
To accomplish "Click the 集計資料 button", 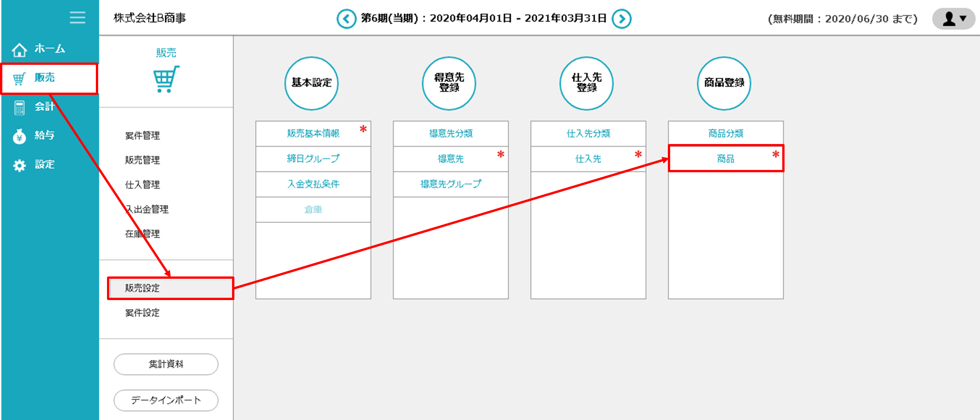I will click(166, 364).
